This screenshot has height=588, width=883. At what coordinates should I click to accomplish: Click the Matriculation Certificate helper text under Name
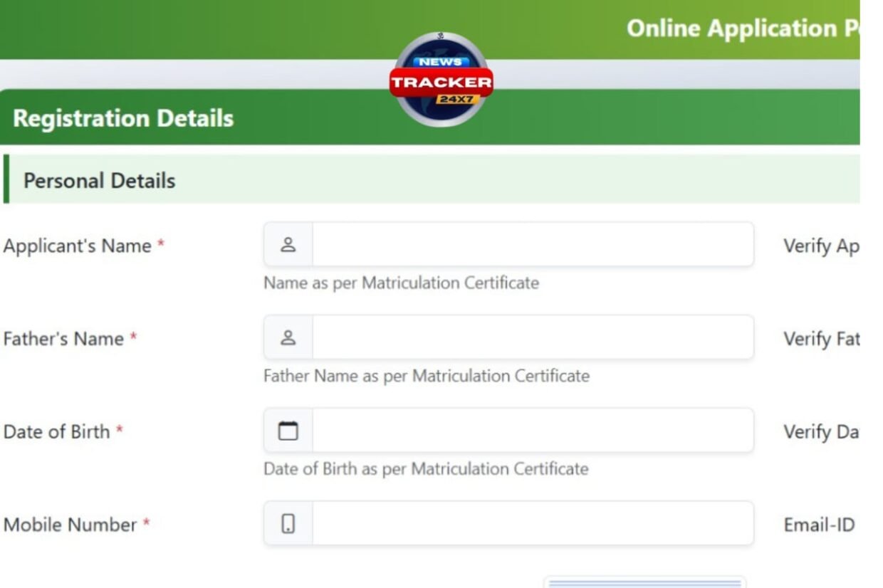401,283
